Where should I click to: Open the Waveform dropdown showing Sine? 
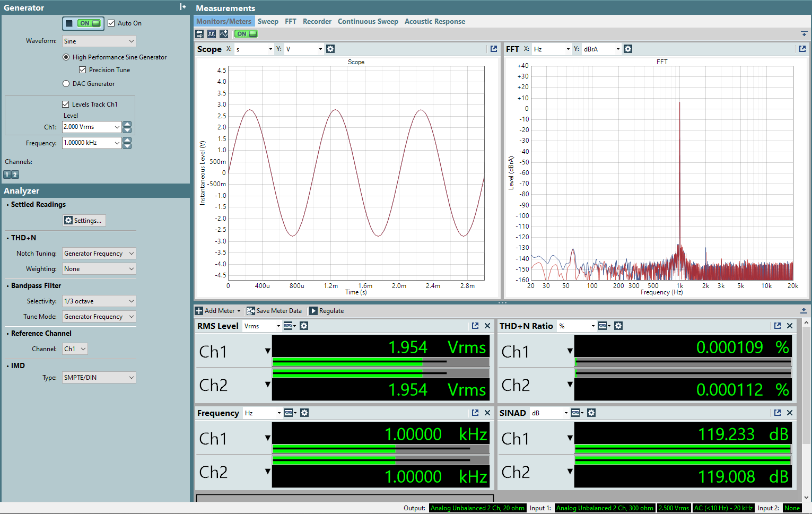99,41
